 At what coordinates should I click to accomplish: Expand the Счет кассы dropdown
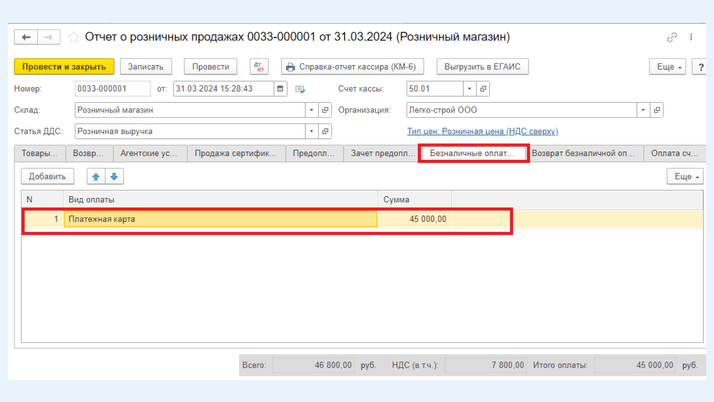point(469,89)
